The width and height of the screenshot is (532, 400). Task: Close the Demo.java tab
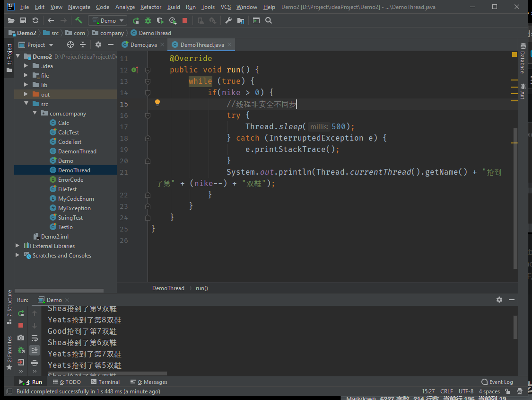[x=162, y=44]
